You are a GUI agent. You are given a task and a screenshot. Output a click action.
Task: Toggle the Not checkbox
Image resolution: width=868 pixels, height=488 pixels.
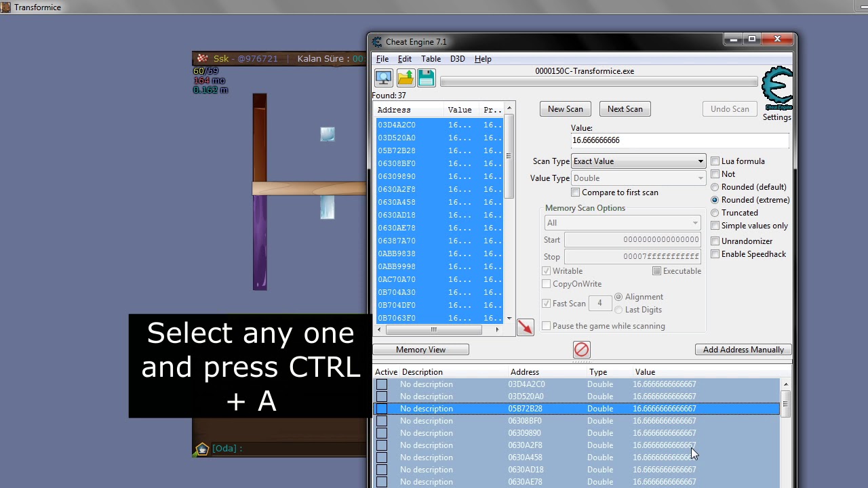point(715,174)
